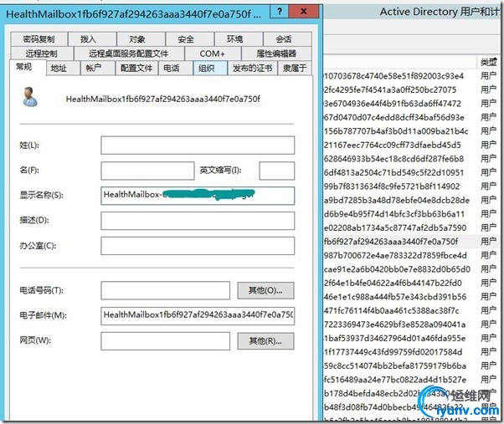Select row ending 99b7f8313634f8c9fe5721b8f114902

411,186
